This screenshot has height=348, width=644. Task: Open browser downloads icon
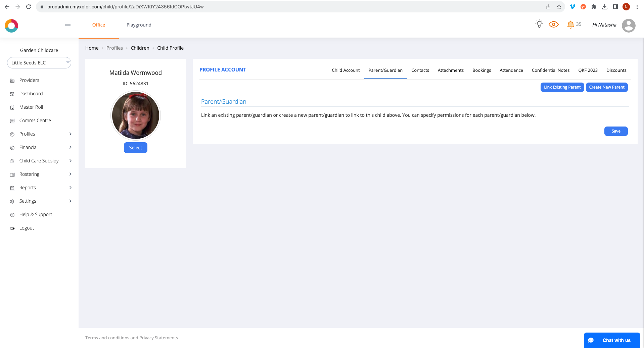(x=605, y=7)
